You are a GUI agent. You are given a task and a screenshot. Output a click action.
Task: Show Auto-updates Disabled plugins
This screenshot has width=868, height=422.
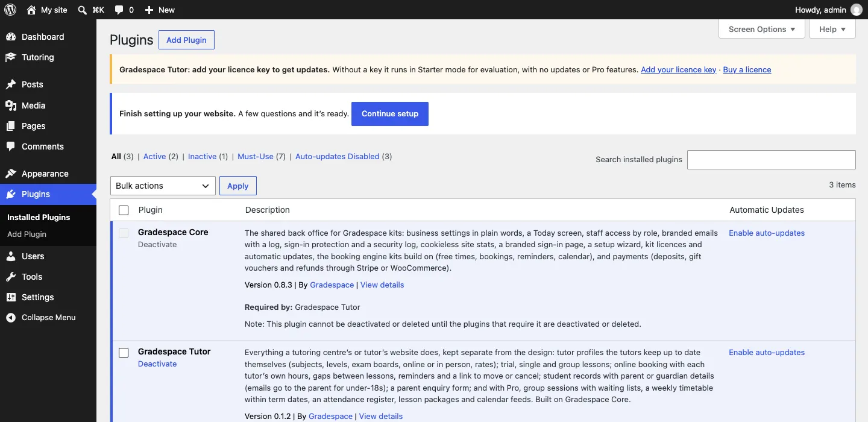[x=337, y=156]
